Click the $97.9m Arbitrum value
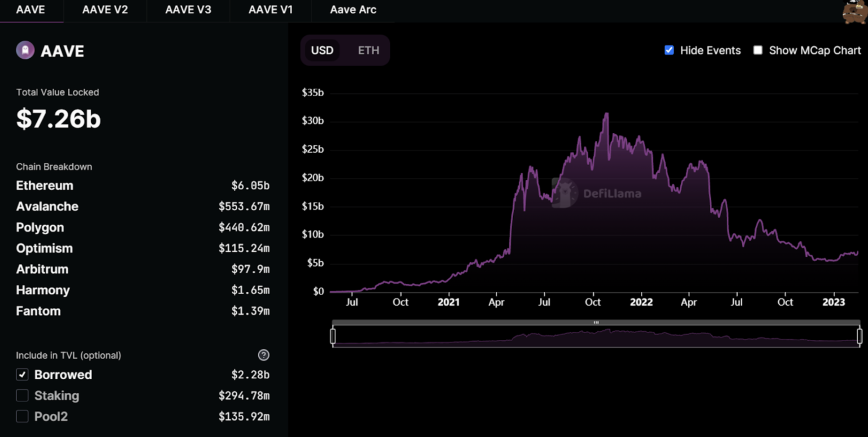Screen dimensions: 868x437 [x=250, y=269]
